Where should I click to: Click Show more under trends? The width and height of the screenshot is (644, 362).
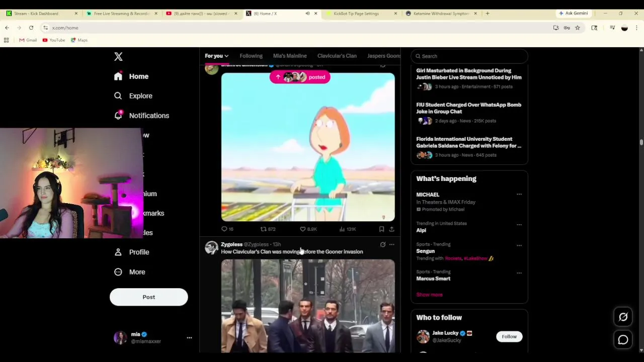(429, 295)
